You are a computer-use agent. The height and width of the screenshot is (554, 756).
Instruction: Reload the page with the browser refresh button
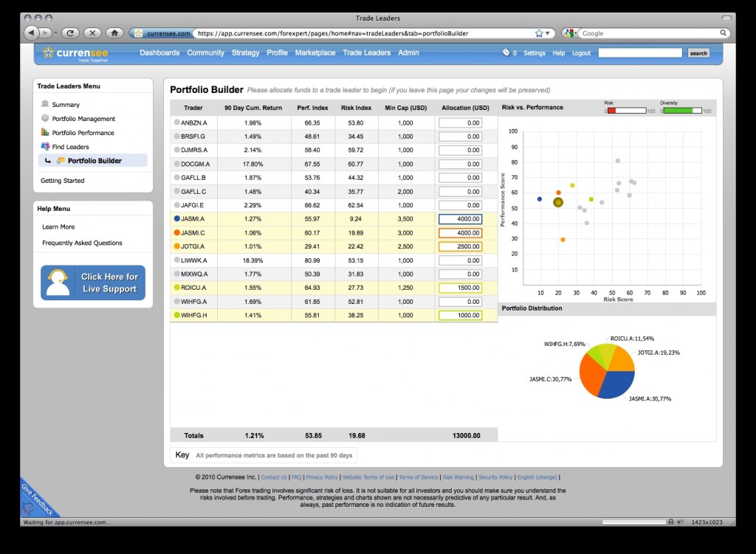pyautogui.click(x=70, y=32)
